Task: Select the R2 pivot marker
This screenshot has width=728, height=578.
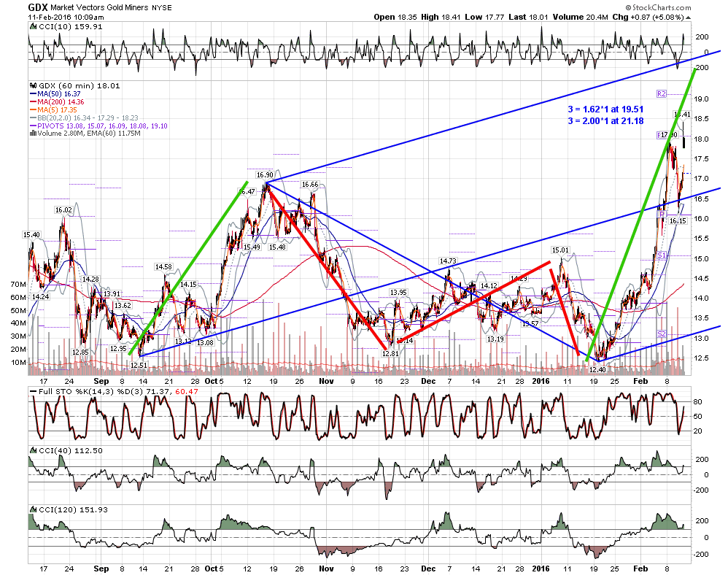Action: coord(661,94)
